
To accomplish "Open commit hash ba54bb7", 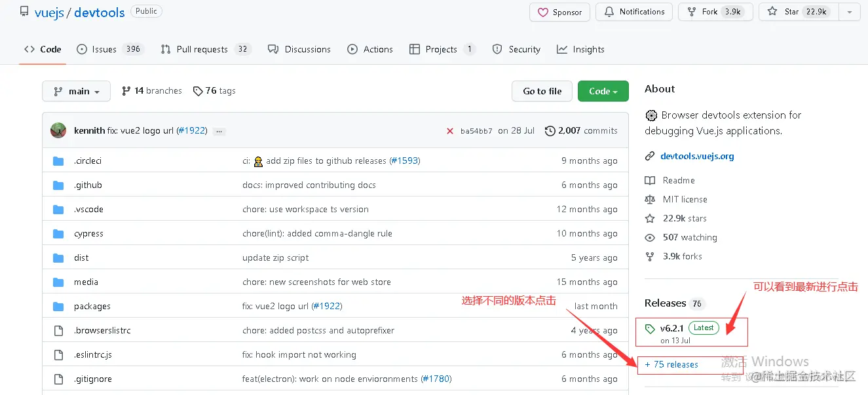I will tap(476, 131).
